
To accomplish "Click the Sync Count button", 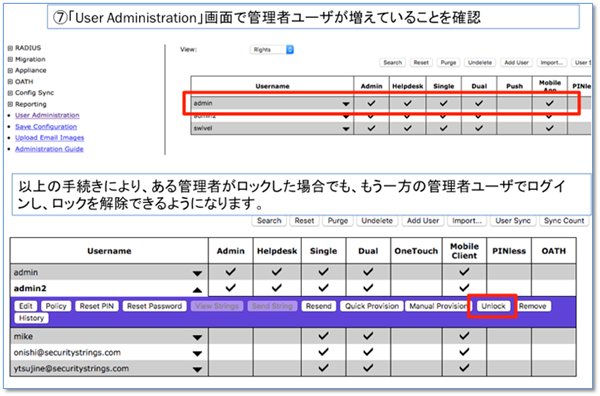I will 564,221.
